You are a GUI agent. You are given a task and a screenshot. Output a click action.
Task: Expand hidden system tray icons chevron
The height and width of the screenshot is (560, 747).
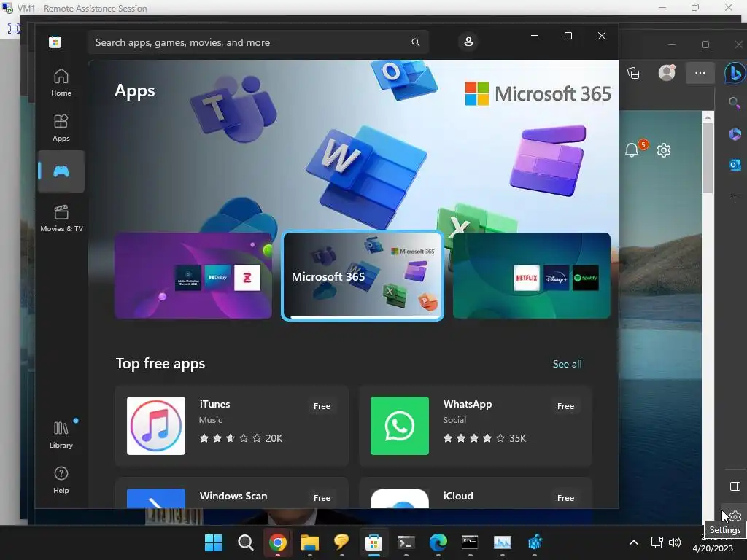[x=634, y=542]
